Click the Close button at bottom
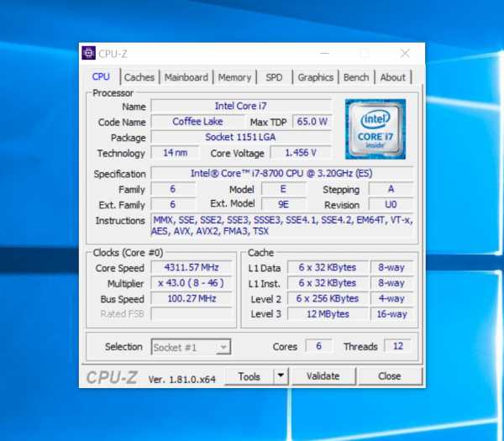 (x=390, y=376)
